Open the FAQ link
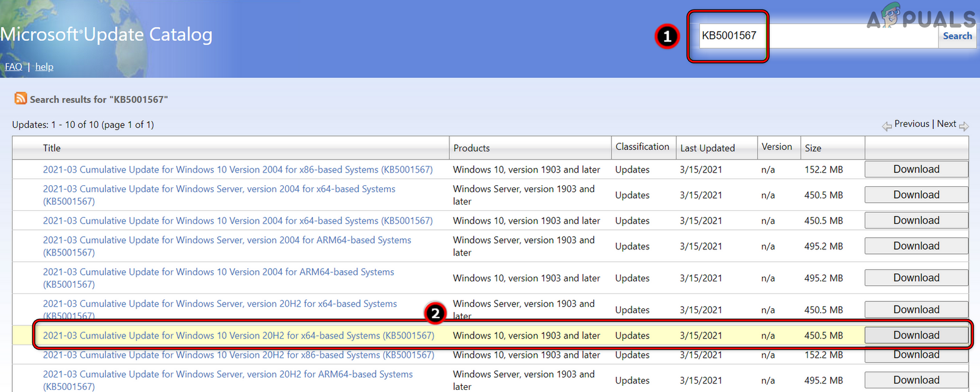 (13, 67)
